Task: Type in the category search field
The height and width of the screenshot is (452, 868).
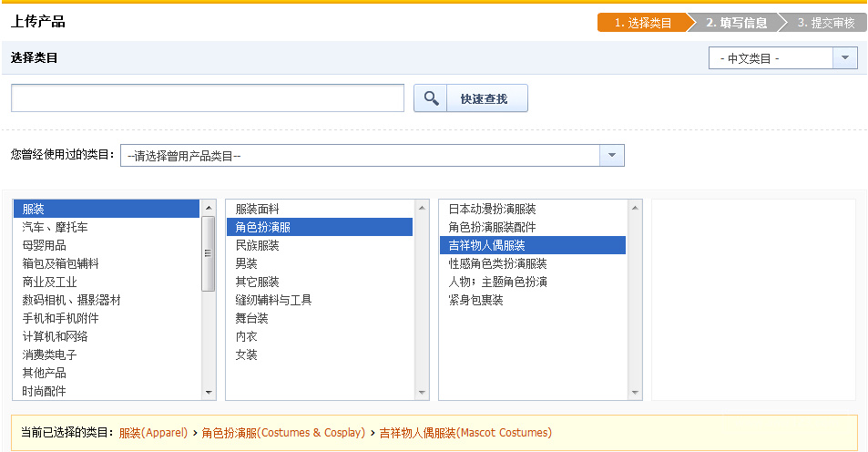Action: 208,98
